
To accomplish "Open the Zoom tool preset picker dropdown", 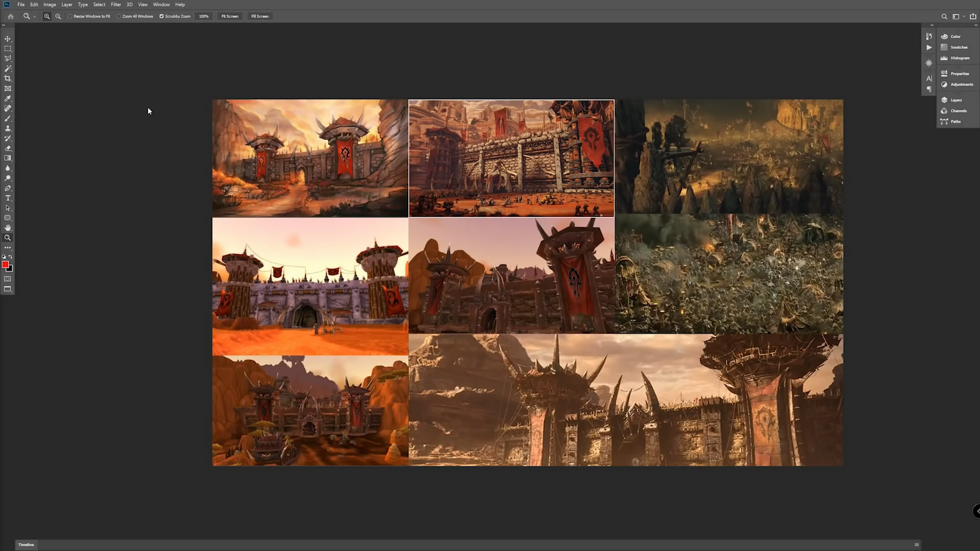I will pyautogui.click(x=35, y=16).
